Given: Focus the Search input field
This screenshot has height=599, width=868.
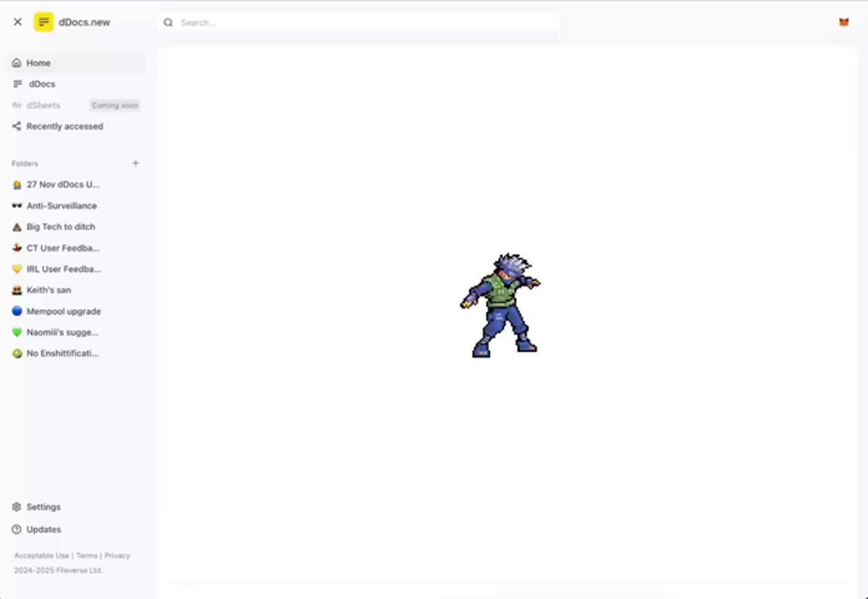Looking at the screenshot, I should click(x=362, y=23).
